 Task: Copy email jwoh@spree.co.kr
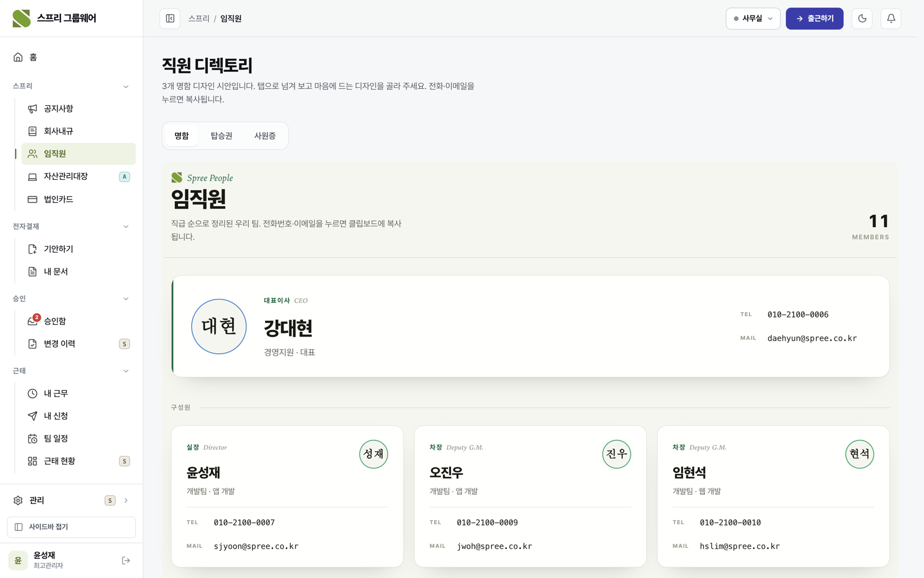coord(494,546)
